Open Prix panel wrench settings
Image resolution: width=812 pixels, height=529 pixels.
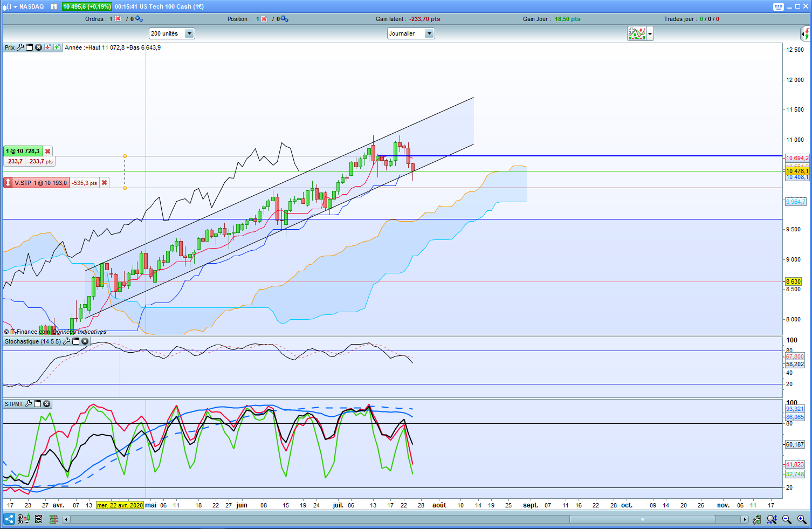coord(20,47)
